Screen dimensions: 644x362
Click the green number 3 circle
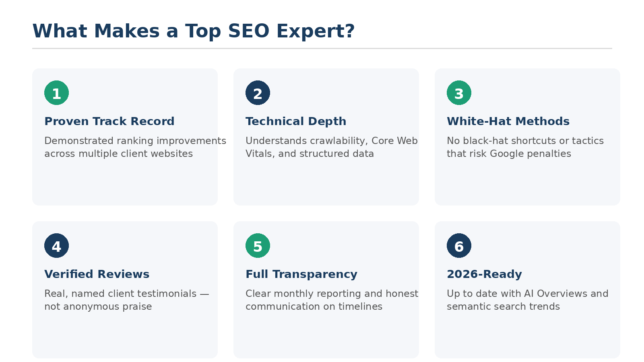point(459,93)
